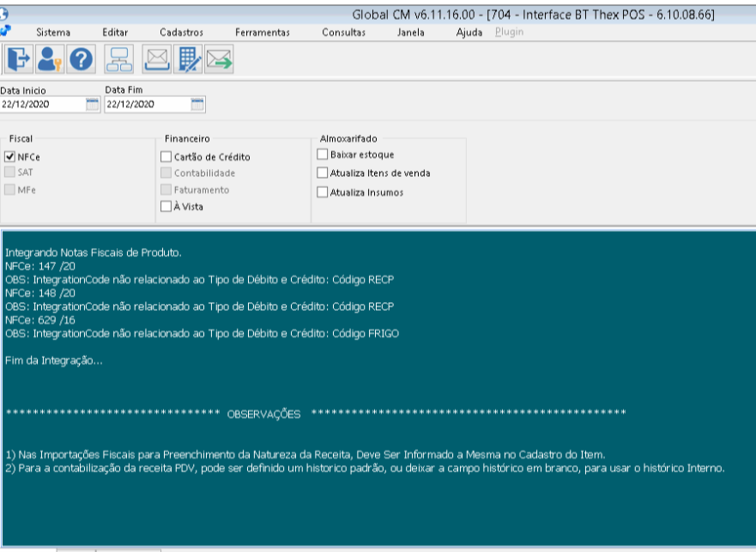Click the help question mark icon
This screenshot has height=552, width=756.
81,59
